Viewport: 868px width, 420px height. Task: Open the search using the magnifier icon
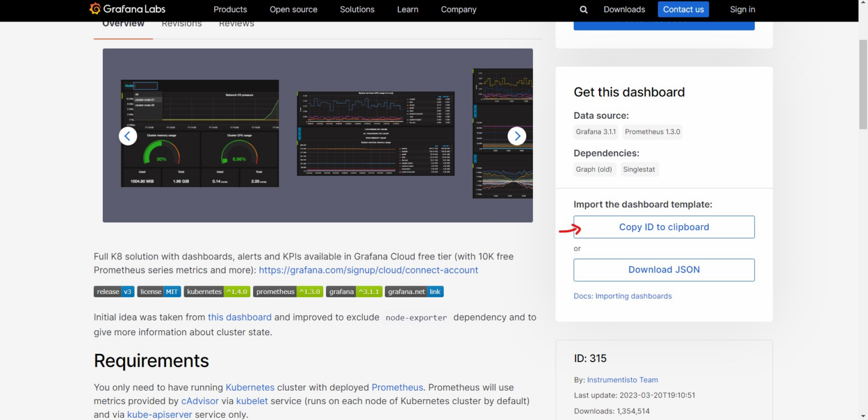pyautogui.click(x=584, y=9)
